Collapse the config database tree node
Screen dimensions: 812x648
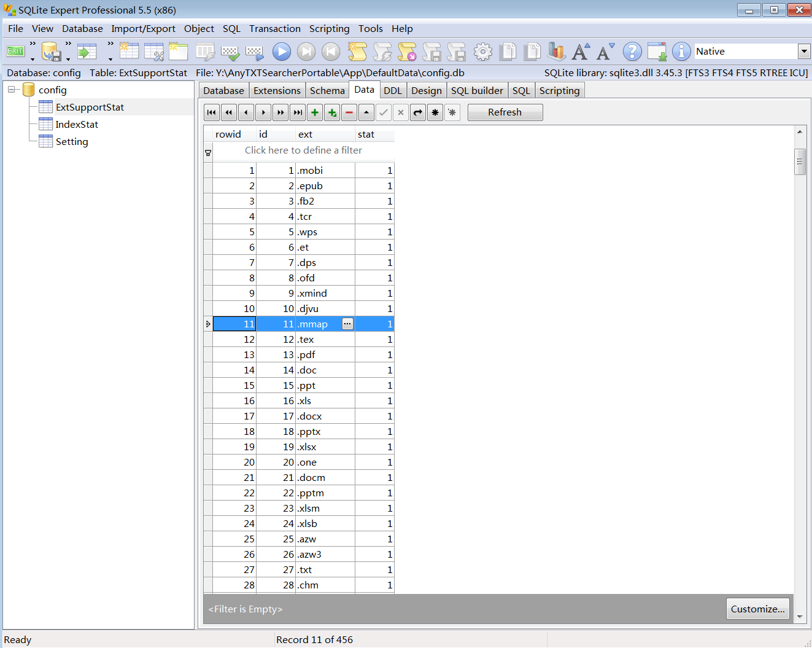click(x=11, y=90)
